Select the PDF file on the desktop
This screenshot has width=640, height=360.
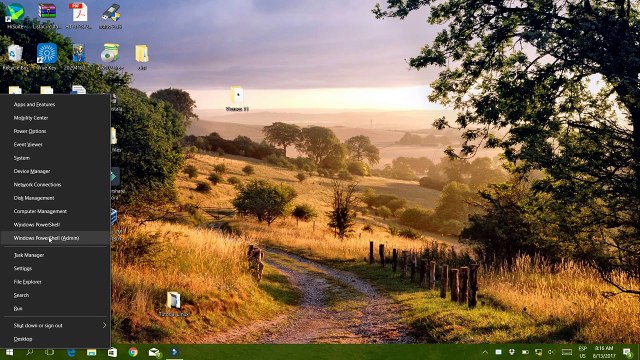click(x=79, y=16)
